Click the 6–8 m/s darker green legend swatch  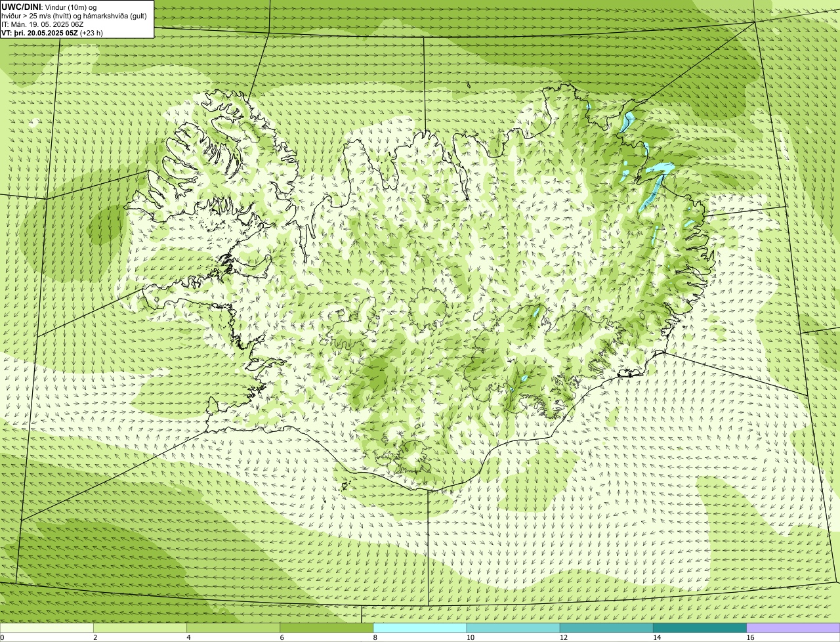(x=327, y=628)
